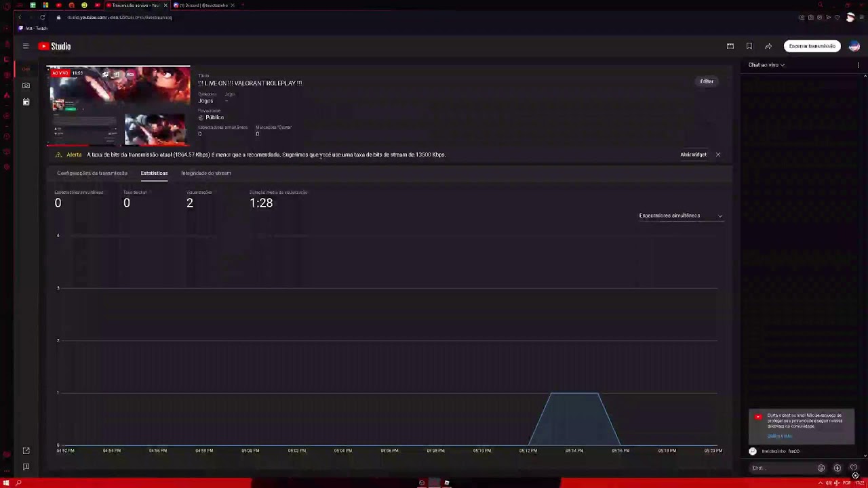Click the browser address bar URL
868x488 pixels.
[x=119, y=17]
